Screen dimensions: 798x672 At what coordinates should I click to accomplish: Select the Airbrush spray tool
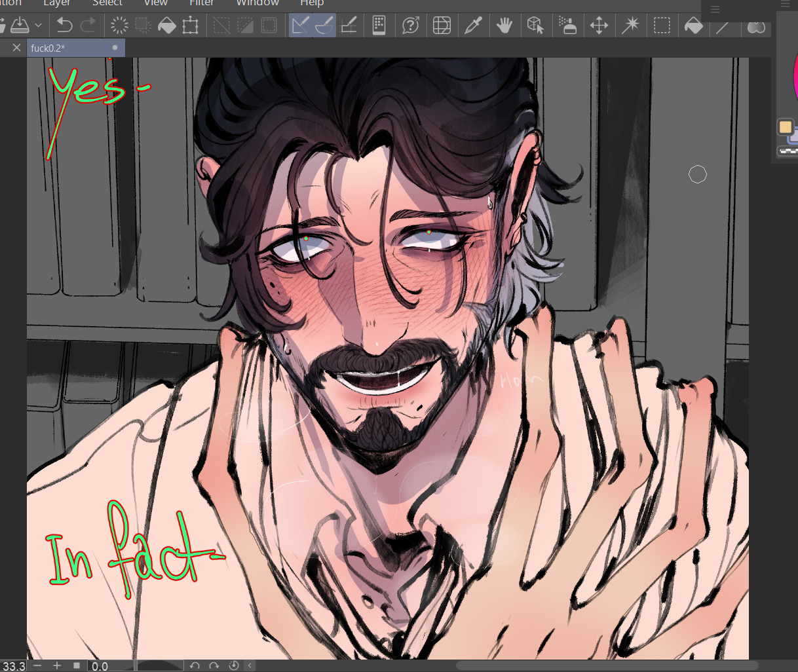[567, 26]
